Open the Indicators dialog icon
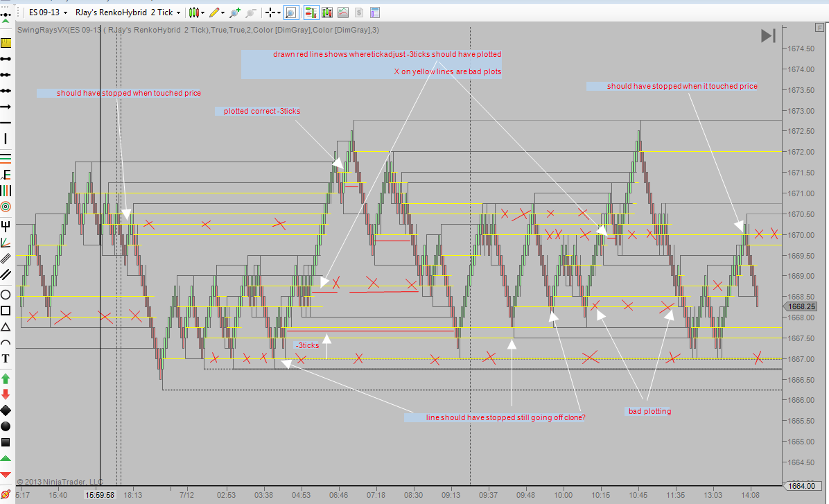829x504 pixels. click(x=343, y=12)
